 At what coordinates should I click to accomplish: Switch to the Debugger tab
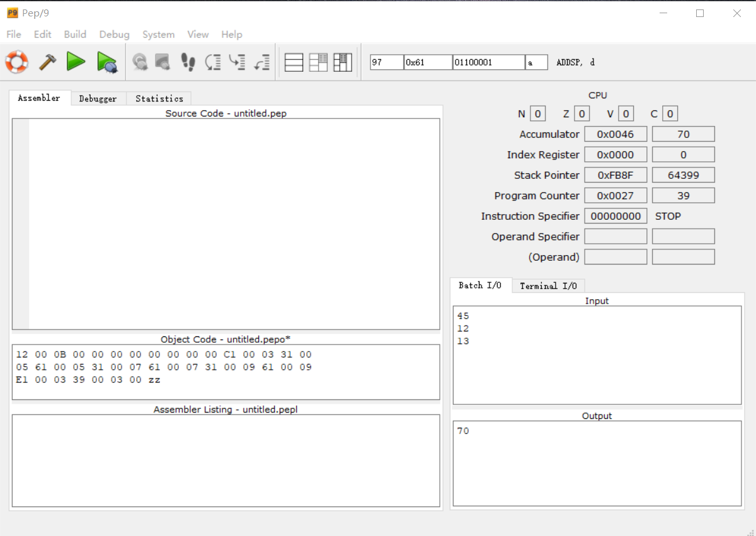(98, 99)
